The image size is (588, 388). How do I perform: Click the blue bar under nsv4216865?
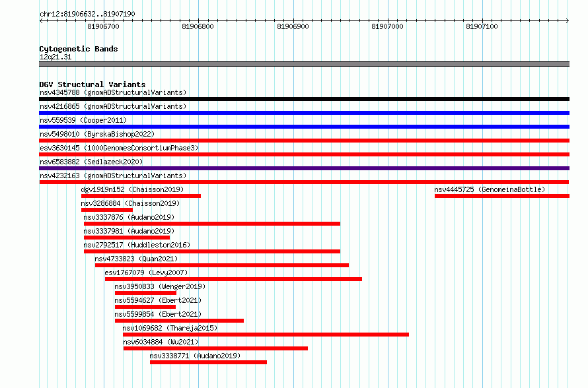coord(304,113)
